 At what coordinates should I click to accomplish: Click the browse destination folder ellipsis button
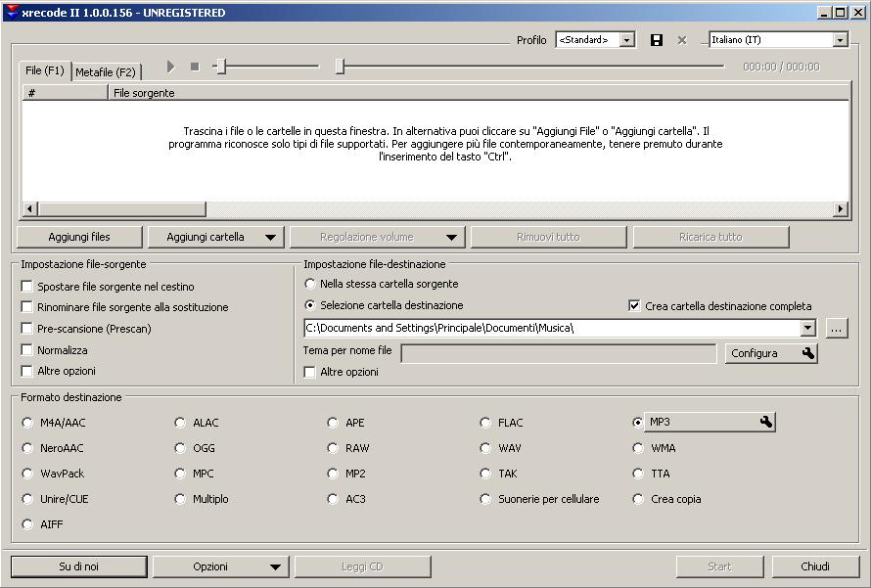point(836,329)
